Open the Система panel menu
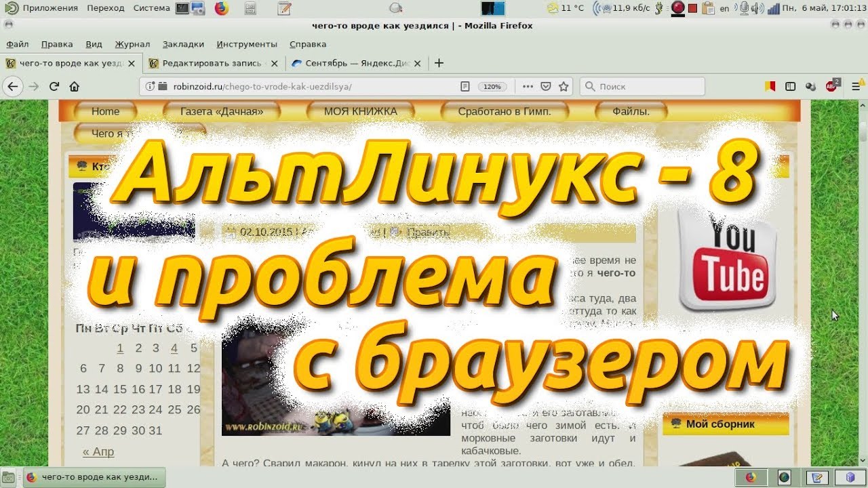Image resolution: width=868 pixels, height=488 pixels. 152,8
